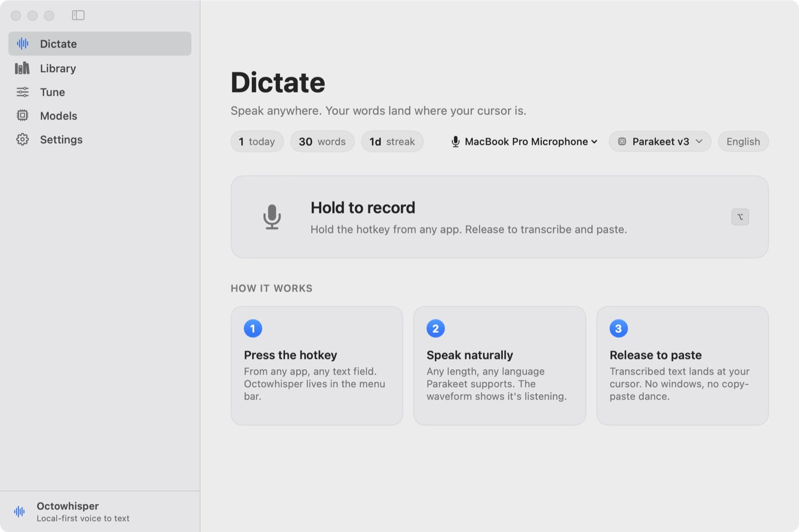Click the blue step 3 badge

(619, 328)
